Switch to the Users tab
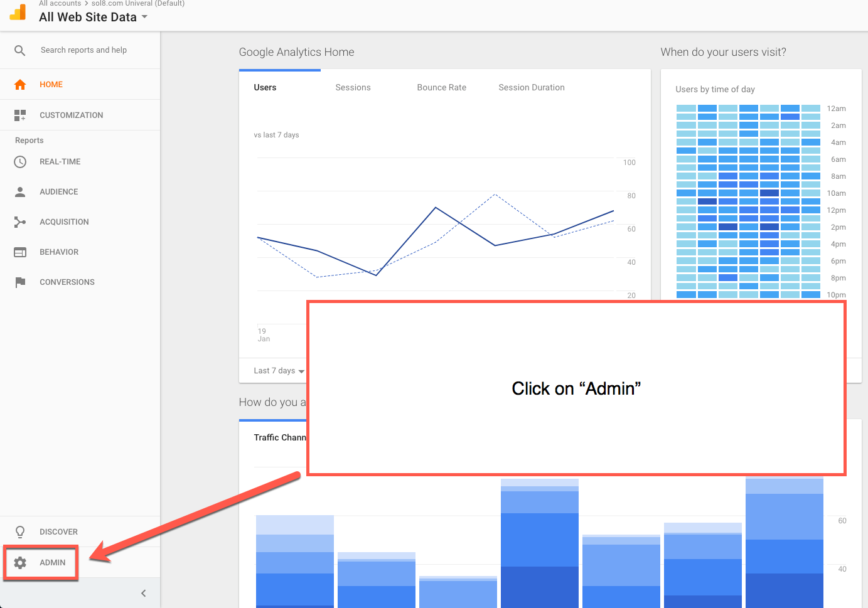The height and width of the screenshot is (608, 868). (265, 87)
